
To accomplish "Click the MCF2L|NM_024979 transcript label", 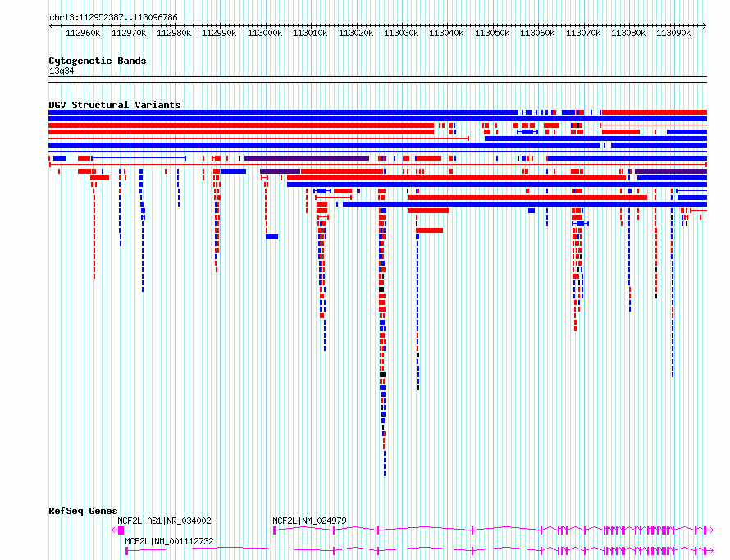I will [309, 521].
